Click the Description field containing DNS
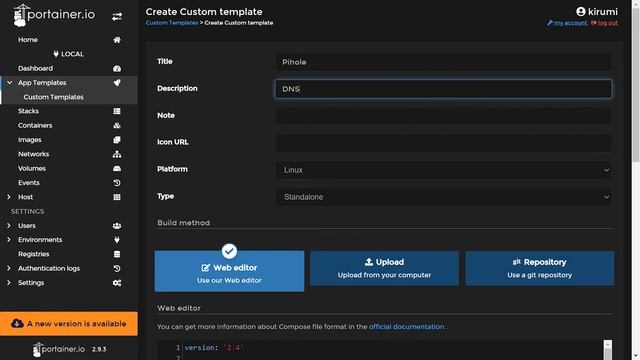The height and width of the screenshot is (360, 640). (444, 89)
